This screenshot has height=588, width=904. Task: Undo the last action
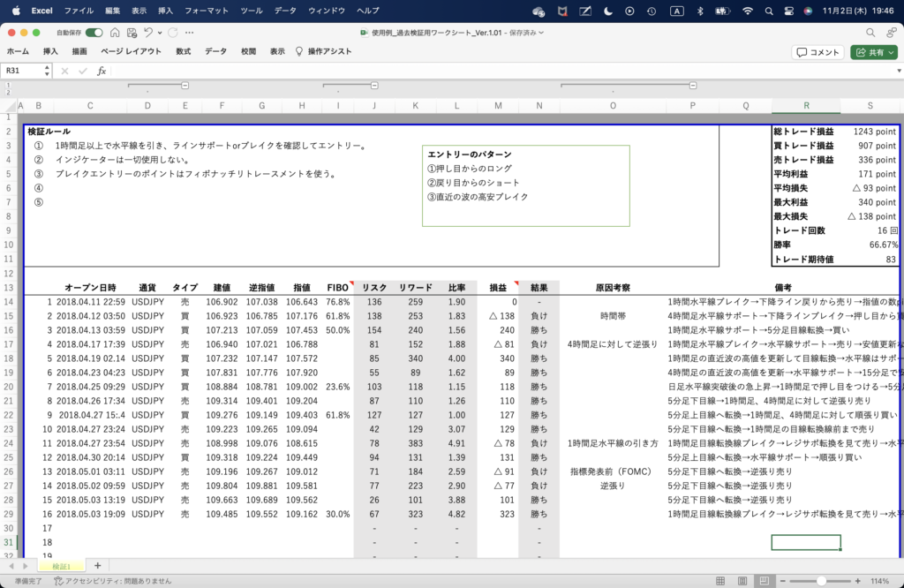coord(148,33)
